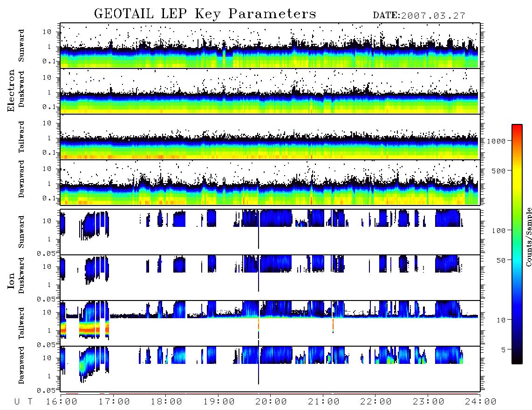Open the Ion Duskward spectrogram panel

pyautogui.click(x=270, y=278)
